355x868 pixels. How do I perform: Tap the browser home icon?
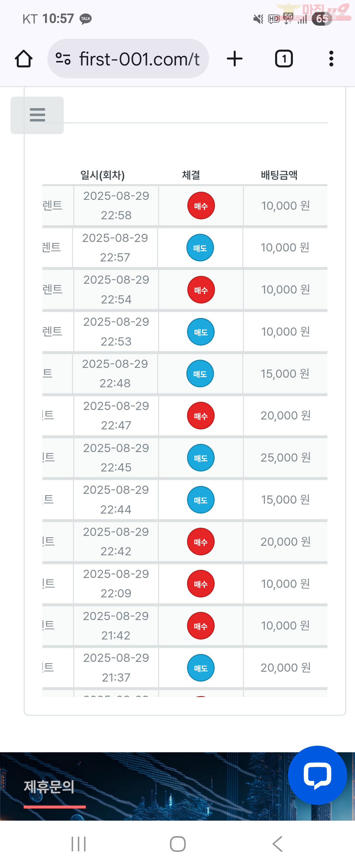pos(24,59)
